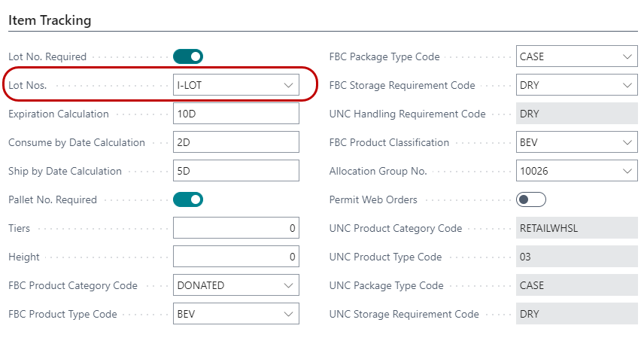This screenshot has width=644, height=350.
Task: Toggle the Lot No. Required switch
Action: click(188, 56)
